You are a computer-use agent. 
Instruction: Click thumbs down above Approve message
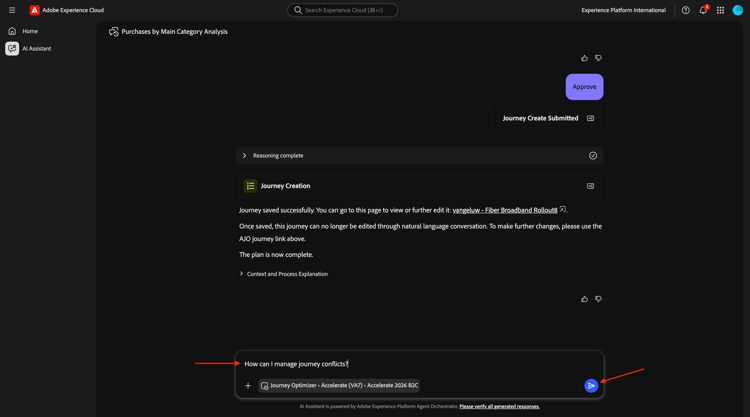point(598,58)
